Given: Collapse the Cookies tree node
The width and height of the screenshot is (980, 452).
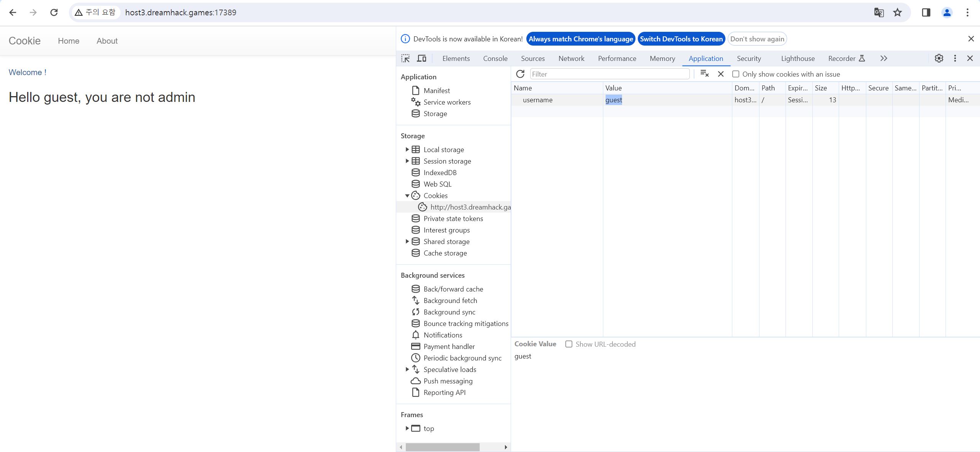Looking at the screenshot, I should (x=407, y=196).
